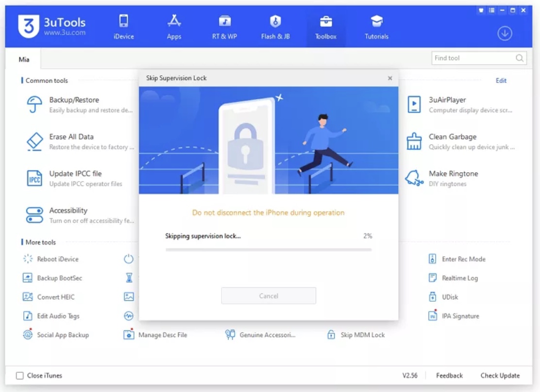
Task: Click the 'Make Ringtone' label
Action: 453,174
